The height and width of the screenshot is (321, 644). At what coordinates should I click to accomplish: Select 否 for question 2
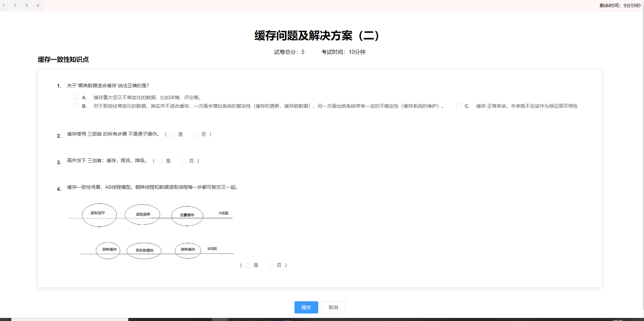click(x=195, y=135)
